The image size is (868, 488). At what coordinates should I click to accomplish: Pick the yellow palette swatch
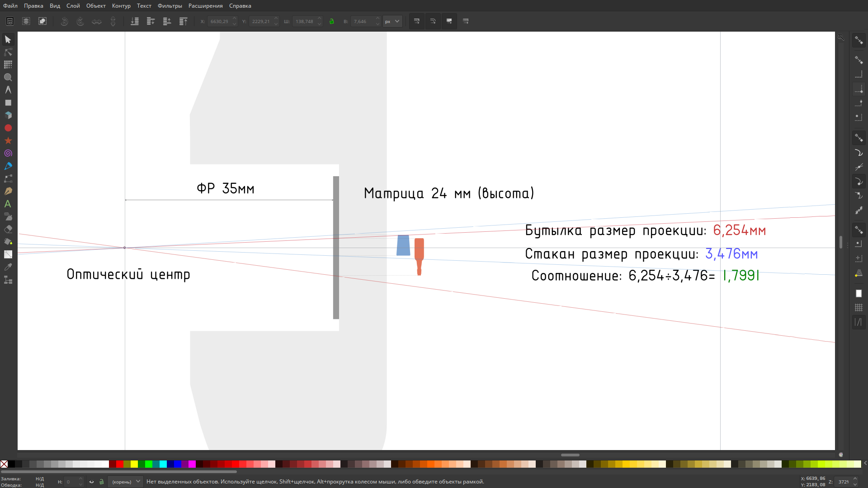point(134,464)
